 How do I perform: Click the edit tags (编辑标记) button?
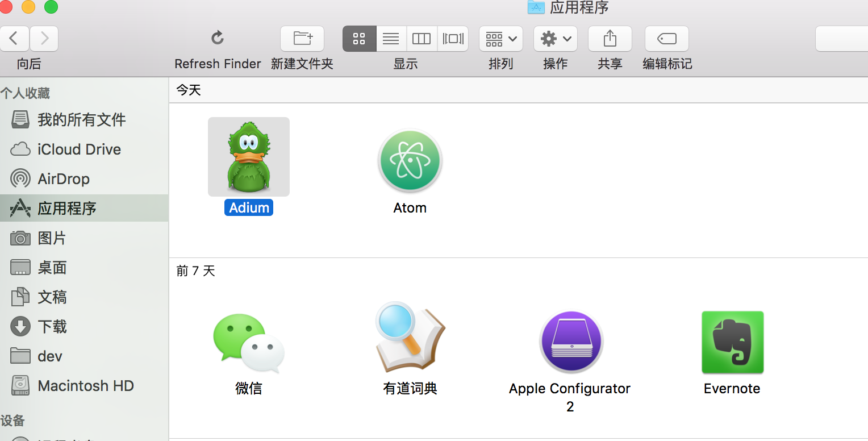667,39
